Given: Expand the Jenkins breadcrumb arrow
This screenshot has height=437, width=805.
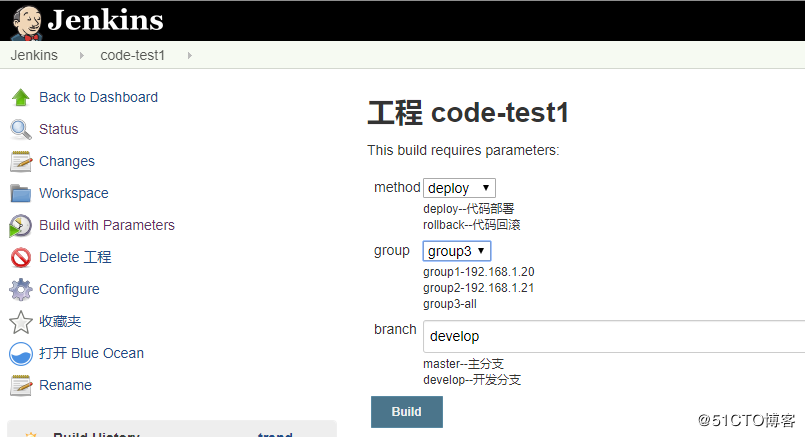Looking at the screenshot, I should tap(82, 55).
